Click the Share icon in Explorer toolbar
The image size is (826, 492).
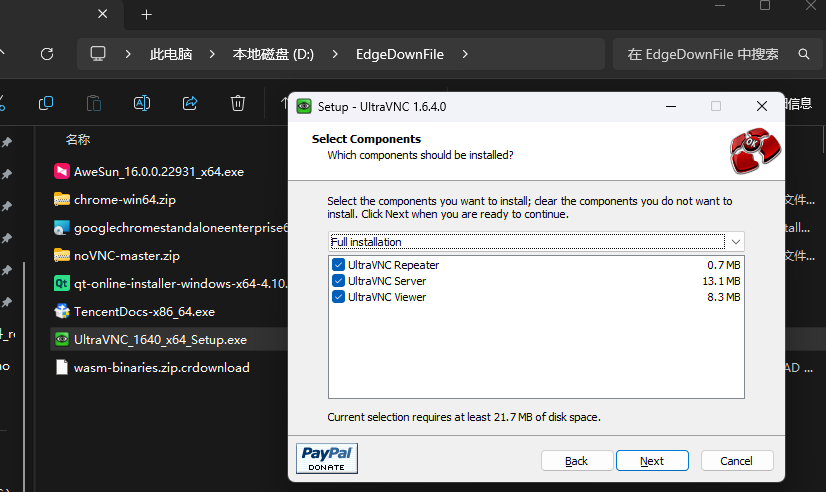(190, 103)
